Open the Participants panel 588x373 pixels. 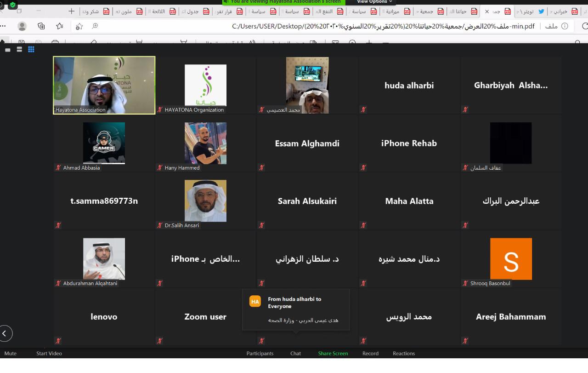coord(260,353)
